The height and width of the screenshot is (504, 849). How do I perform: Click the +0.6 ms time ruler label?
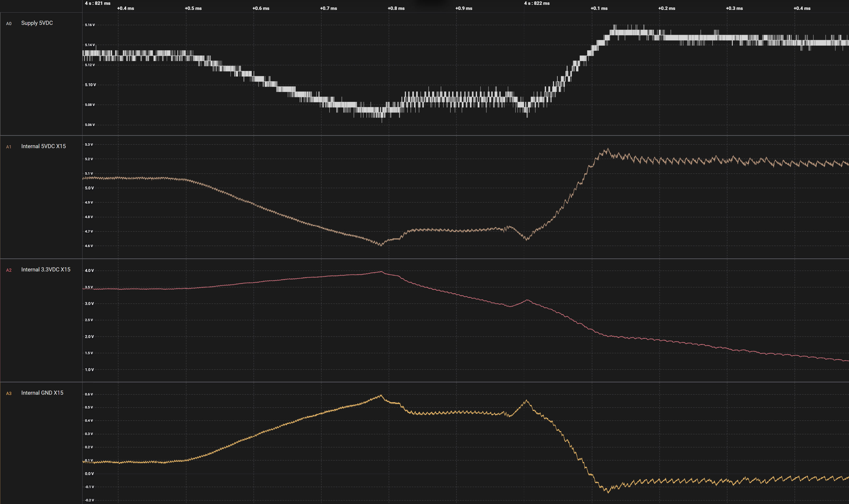[261, 8]
